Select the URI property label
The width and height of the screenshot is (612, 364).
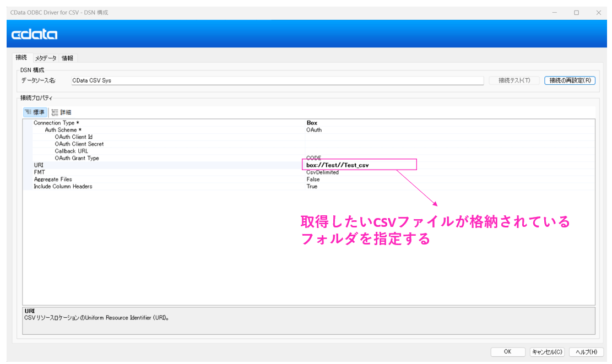click(x=39, y=165)
